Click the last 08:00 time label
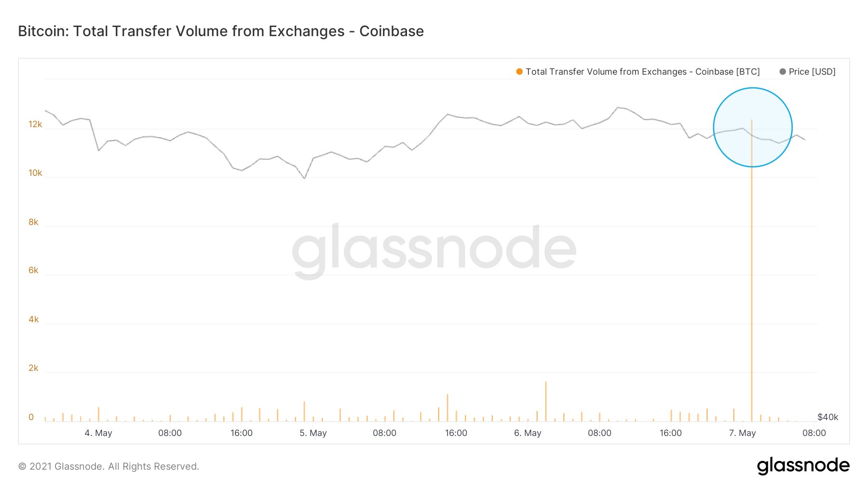 814,433
